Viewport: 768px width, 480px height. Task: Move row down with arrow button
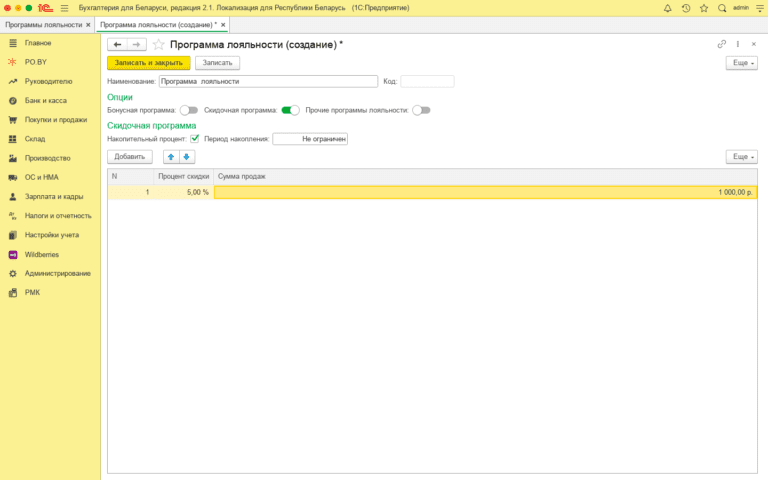coord(186,157)
